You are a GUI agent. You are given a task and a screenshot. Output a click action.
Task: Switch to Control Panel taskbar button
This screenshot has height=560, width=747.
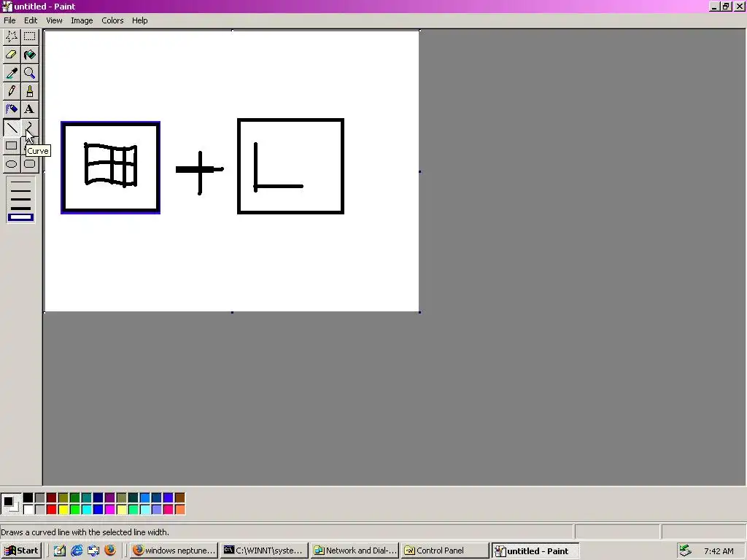pyautogui.click(x=445, y=551)
